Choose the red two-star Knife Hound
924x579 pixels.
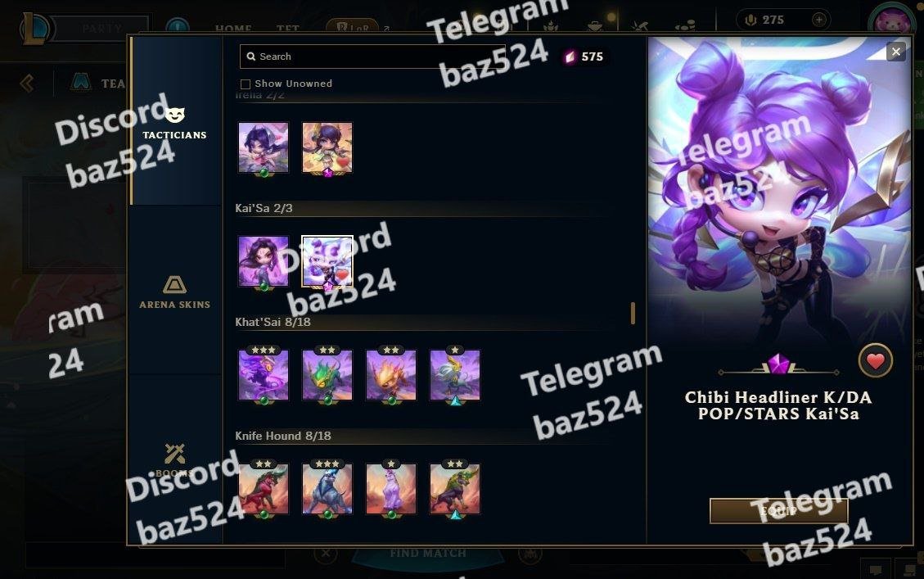click(x=264, y=489)
